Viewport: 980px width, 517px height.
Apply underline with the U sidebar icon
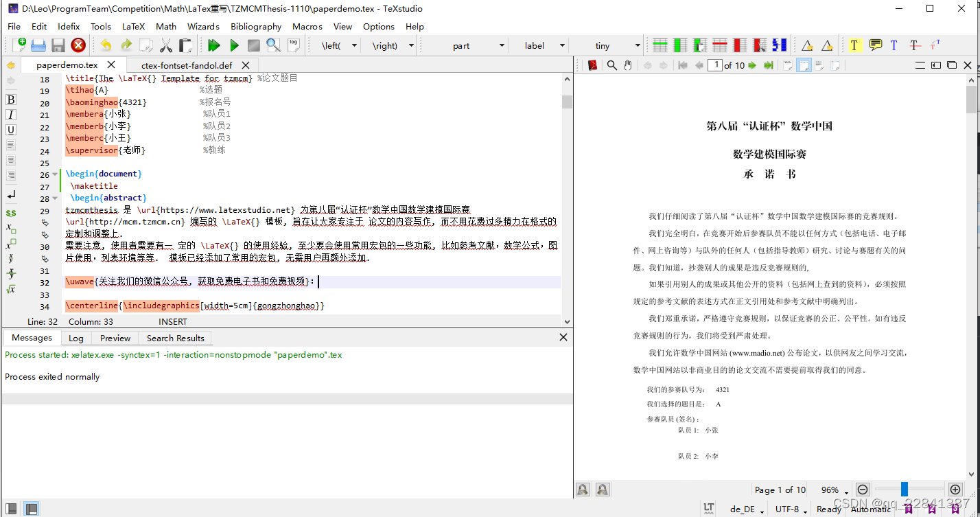11,130
